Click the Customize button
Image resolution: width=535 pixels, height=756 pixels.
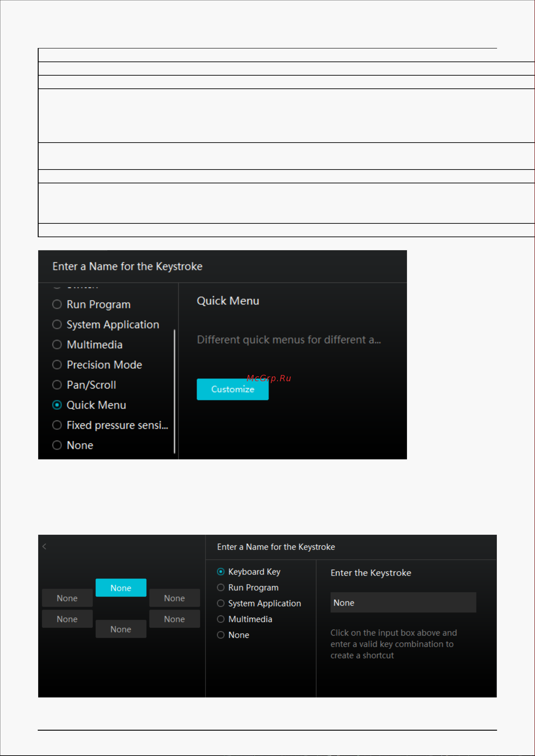pos(233,389)
